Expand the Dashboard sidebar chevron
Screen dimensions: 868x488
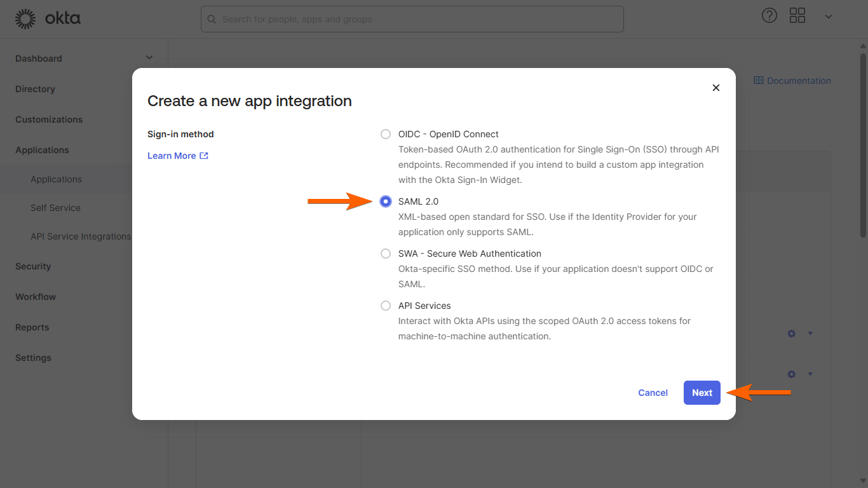coord(149,58)
